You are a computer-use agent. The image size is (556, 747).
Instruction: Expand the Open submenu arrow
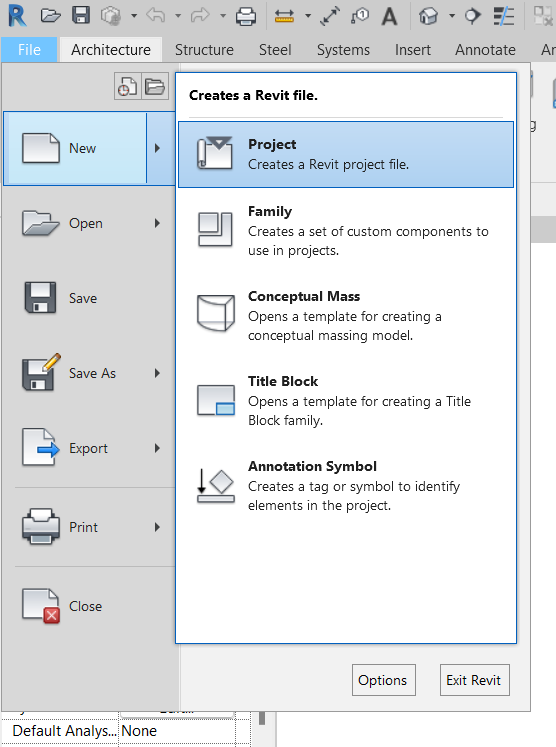click(157, 223)
